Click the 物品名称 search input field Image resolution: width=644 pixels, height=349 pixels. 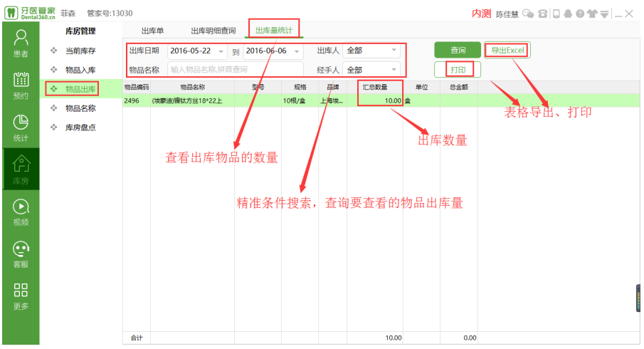point(236,70)
